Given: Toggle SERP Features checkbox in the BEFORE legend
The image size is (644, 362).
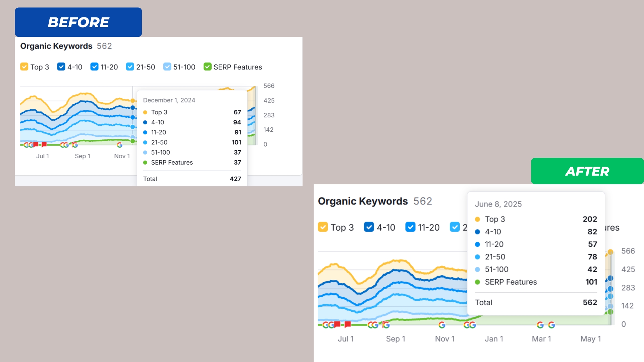Looking at the screenshot, I should [207, 67].
